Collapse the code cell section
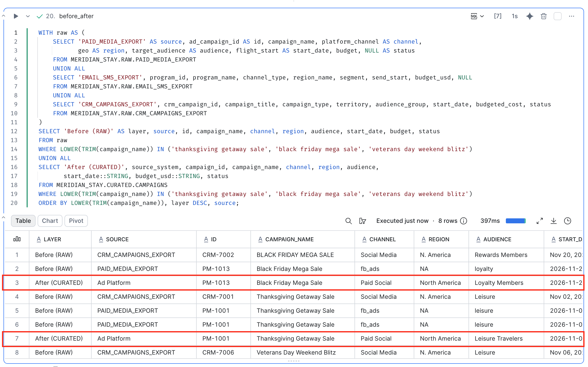Viewport: 588px width, 367px height. click(3, 16)
